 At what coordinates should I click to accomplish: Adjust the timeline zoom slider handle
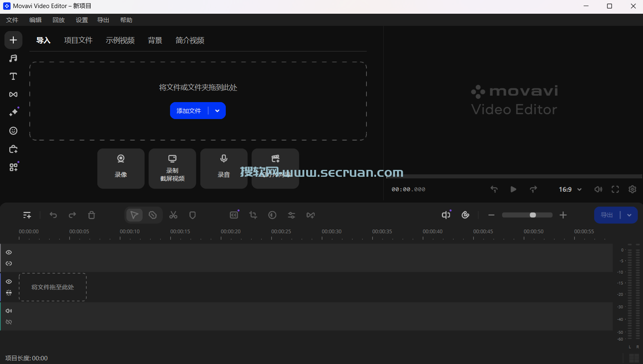533,215
